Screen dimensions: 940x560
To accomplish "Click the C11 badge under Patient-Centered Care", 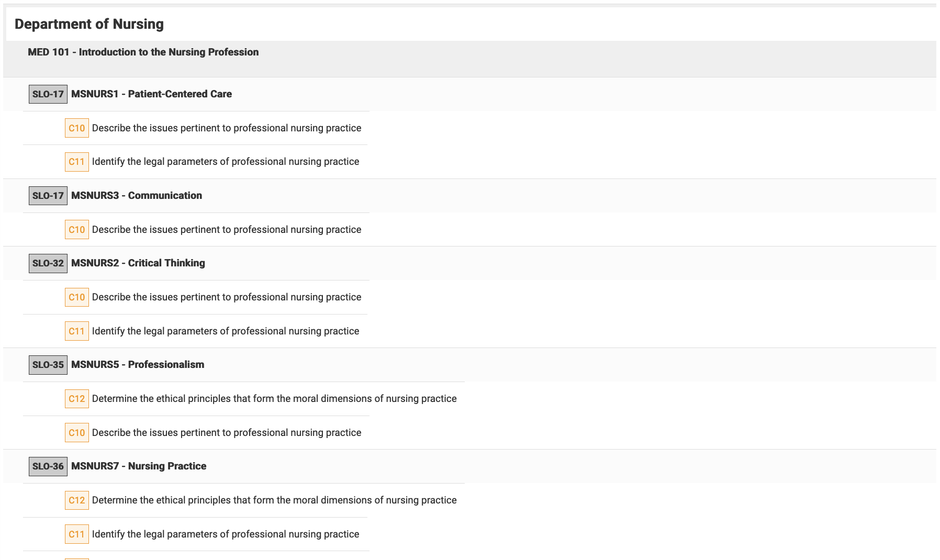I will [76, 162].
